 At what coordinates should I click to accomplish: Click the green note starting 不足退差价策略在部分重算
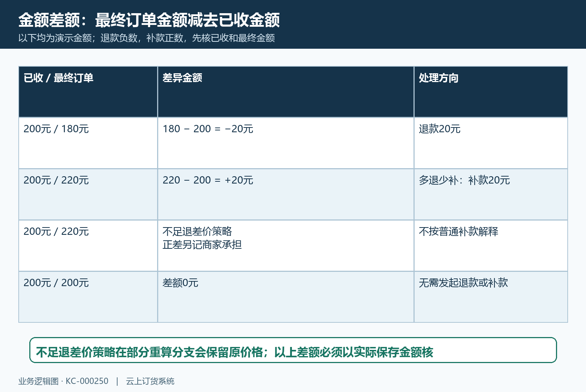[x=293, y=350]
